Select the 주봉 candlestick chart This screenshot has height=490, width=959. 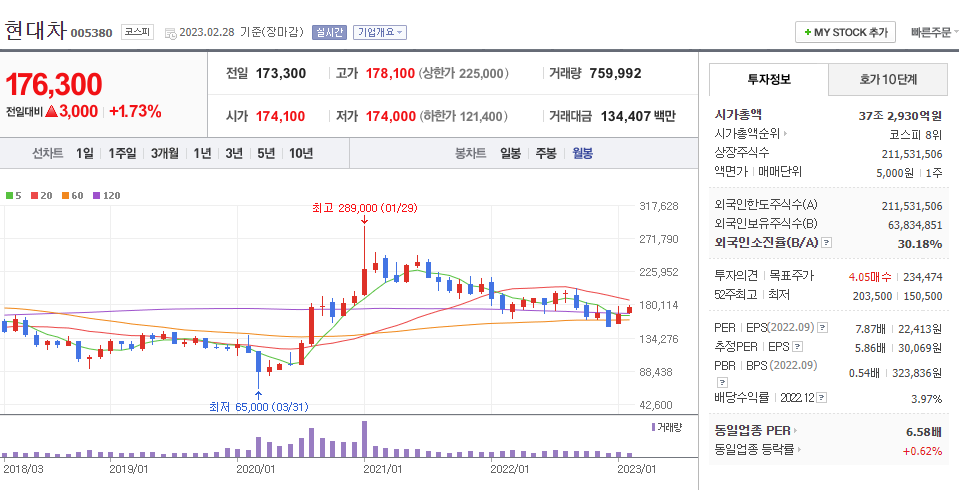point(546,154)
